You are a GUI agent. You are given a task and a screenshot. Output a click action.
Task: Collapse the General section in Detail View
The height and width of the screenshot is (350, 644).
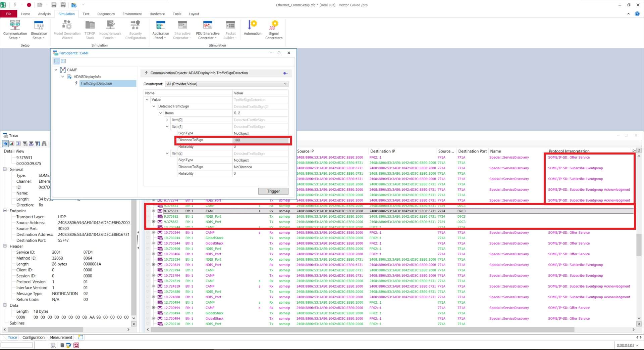[x=5, y=170]
